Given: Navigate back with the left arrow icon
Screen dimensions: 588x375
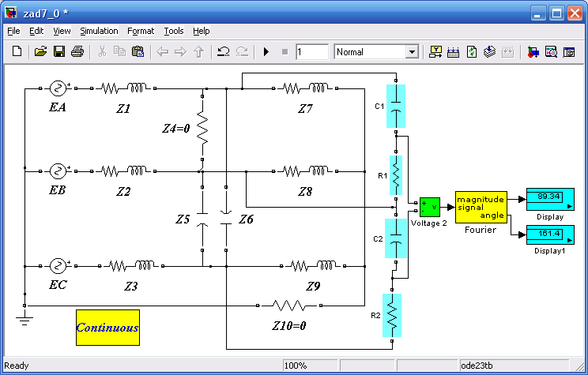Looking at the screenshot, I should pyautogui.click(x=162, y=51).
